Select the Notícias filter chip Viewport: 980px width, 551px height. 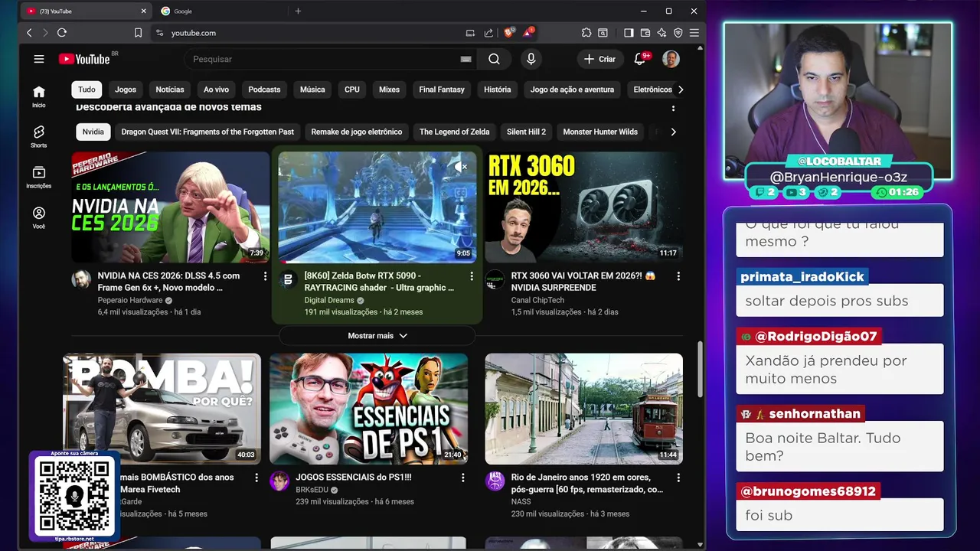[170, 90]
